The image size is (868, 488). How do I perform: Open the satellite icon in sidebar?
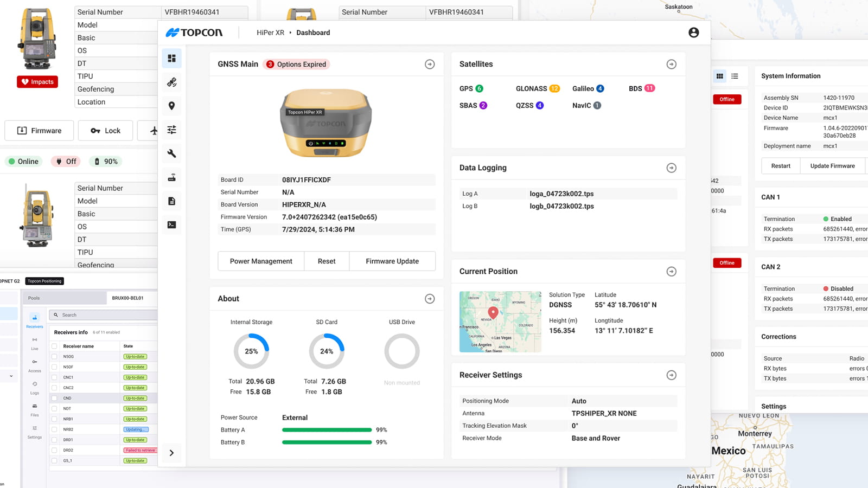[x=171, y=82]
